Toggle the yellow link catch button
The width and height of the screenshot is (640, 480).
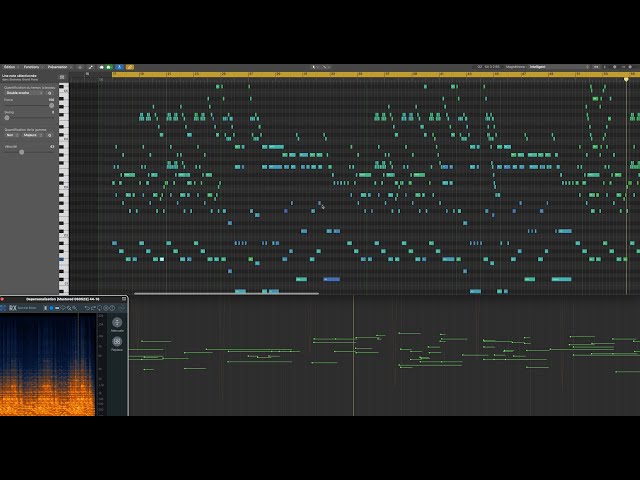click(x=130, y=67)
